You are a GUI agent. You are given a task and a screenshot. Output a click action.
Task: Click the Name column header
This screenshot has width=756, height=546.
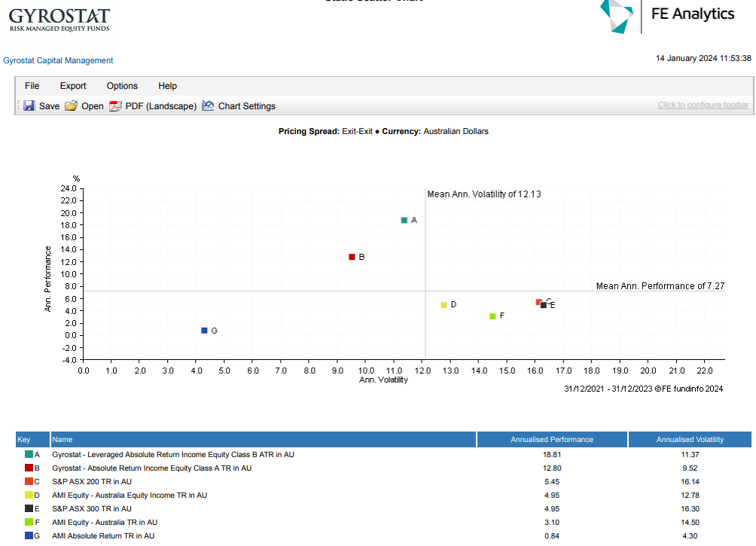[x=264, y=439]
